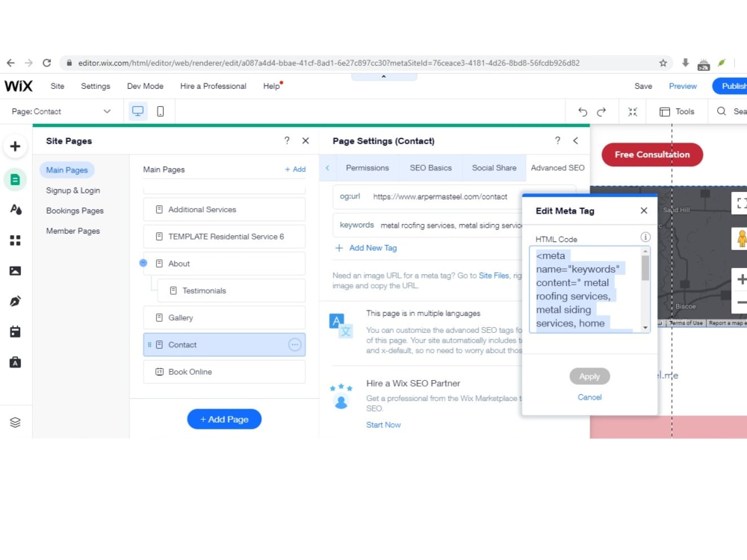Viewport: 747px width, 560px height.
Task: Switch to the Social Share tab
Action: click(x=494, y=167)
